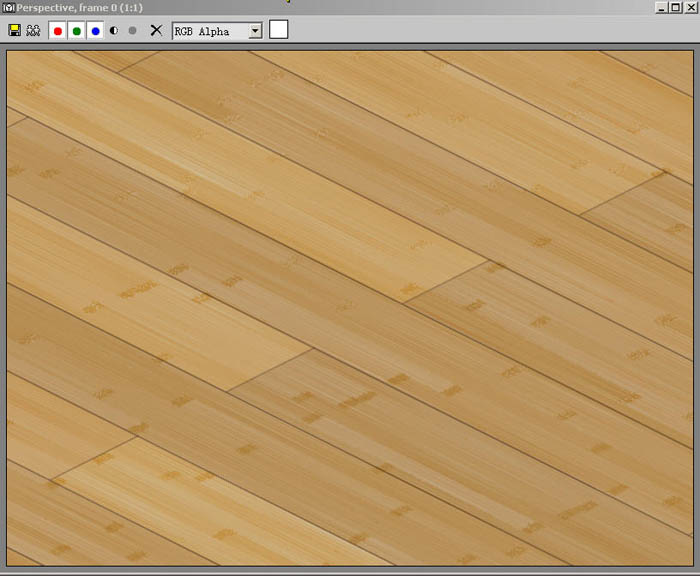Click the 'Perspective, frame 0 (1:1)' title text
Screen dimensions: 700x576
click(79, 8)
